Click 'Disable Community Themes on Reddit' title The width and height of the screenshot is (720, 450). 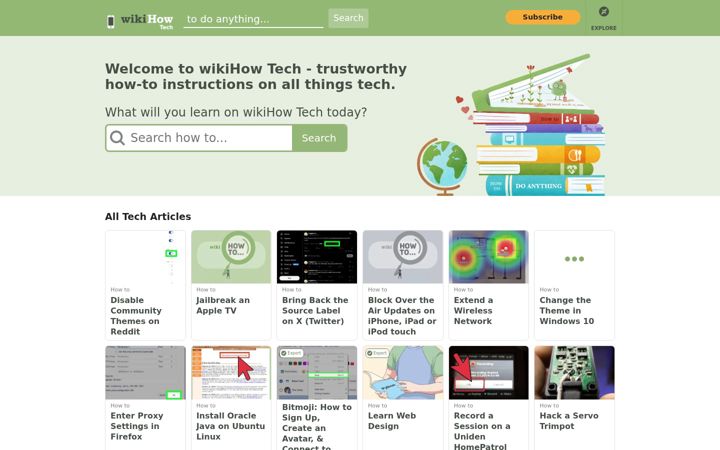pos(136,316)
